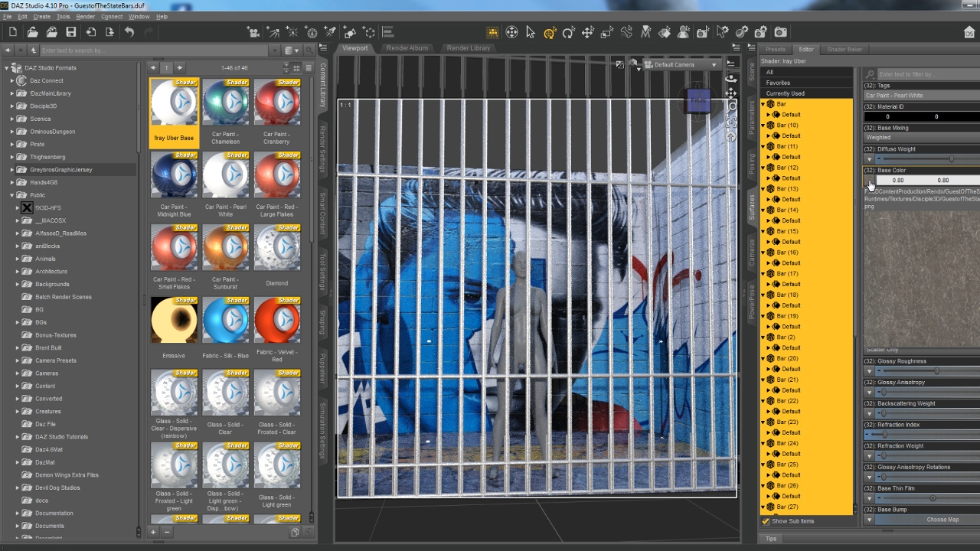Collapse the Bar (10) surface node
Viewport: 980px width, 551px height.
pyautogui.click(x=763, y=126)
